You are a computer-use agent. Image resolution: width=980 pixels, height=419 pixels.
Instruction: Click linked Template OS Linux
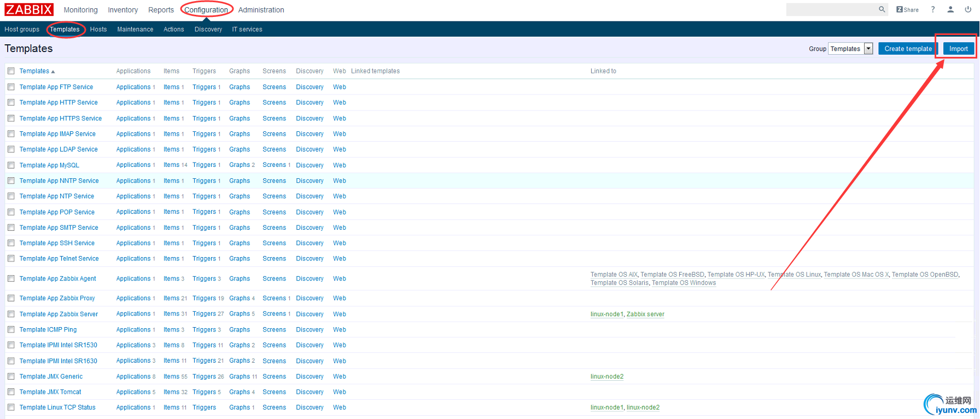coord(794,275)
